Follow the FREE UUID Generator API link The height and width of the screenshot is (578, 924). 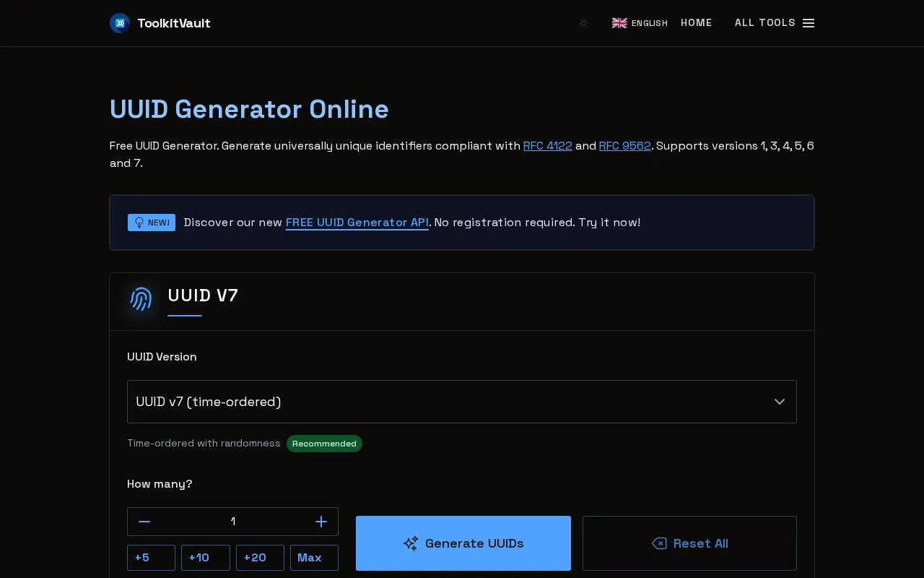click(x=357, y=223)
